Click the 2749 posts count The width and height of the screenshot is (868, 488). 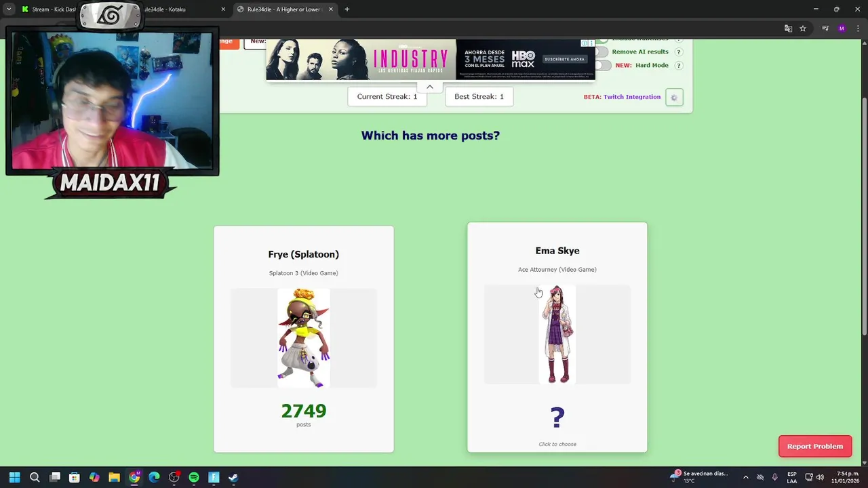tap(304, 411)
